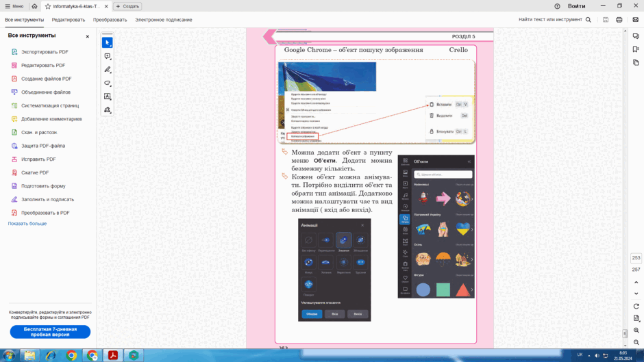Switch to Все инструменты menu tab
The width and height of the screenshot is (644, 362).
[24, 20]
